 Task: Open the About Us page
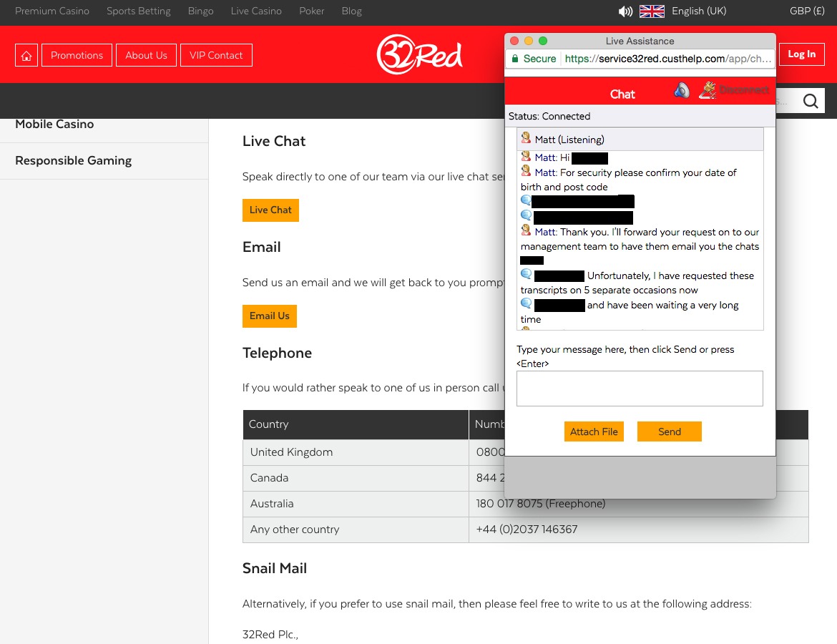point(146,56)
